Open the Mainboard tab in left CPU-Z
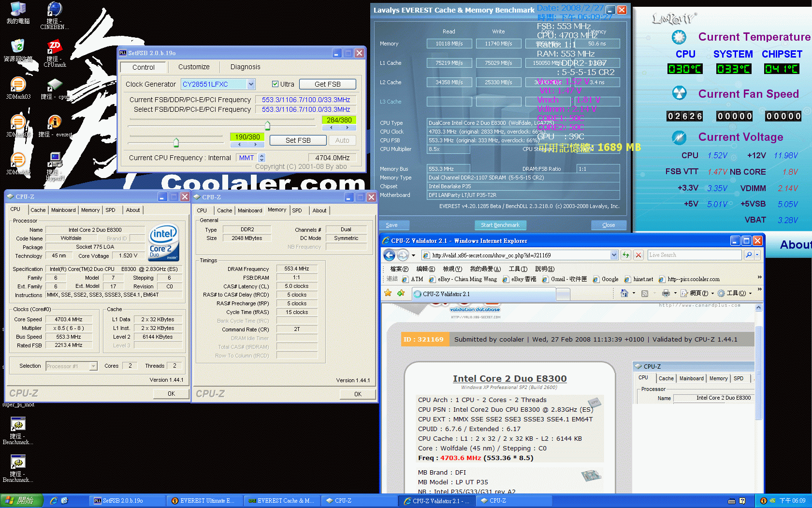812x508 pixels. [63, 210]
